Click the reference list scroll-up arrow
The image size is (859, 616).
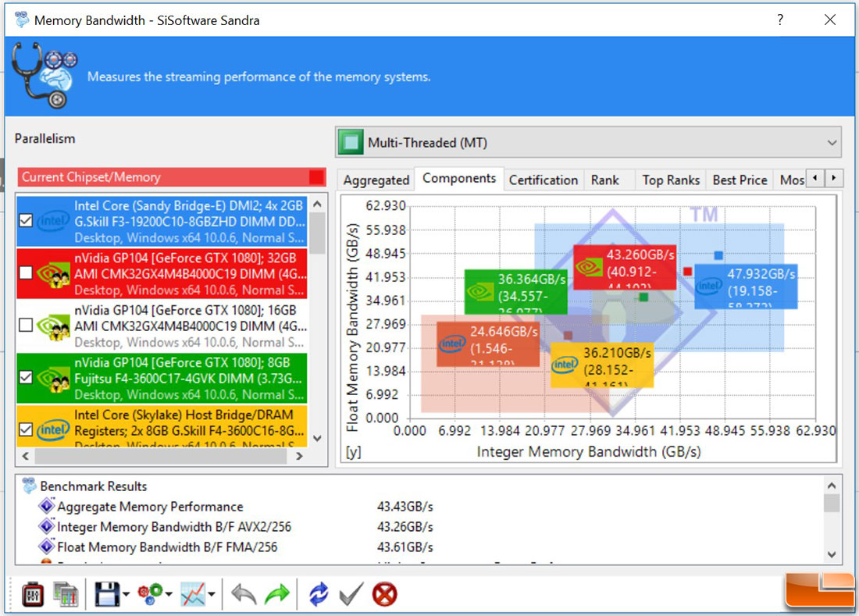point(317,204)
